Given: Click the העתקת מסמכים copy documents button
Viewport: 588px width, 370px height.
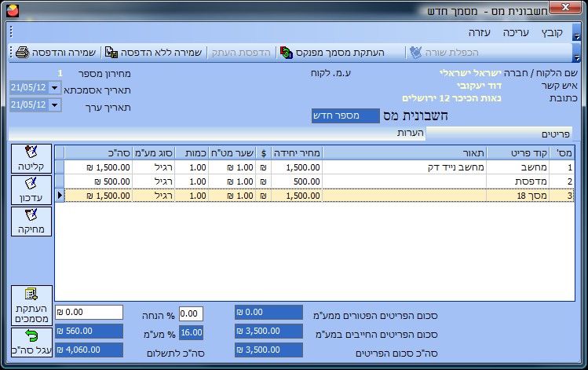Looking at the screenshot, I should click(x=31, y=306).
